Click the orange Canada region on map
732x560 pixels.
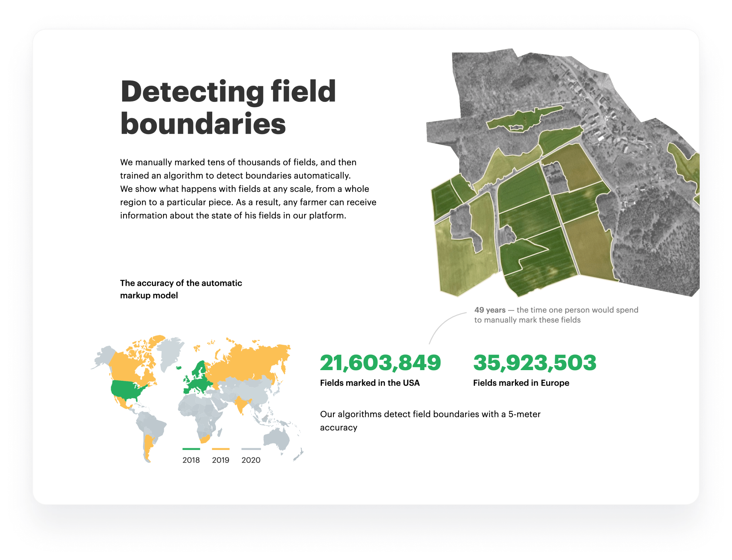tap(126, 366)
